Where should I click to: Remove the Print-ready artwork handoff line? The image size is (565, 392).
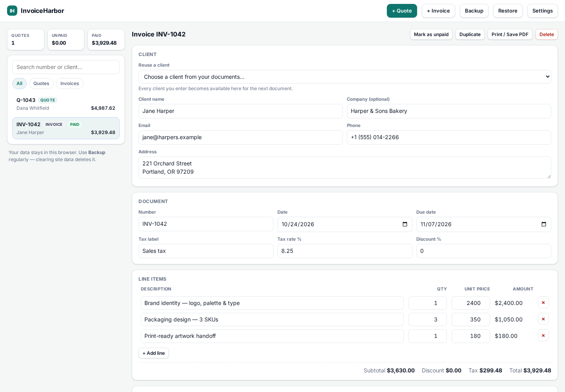coord(543,336)
